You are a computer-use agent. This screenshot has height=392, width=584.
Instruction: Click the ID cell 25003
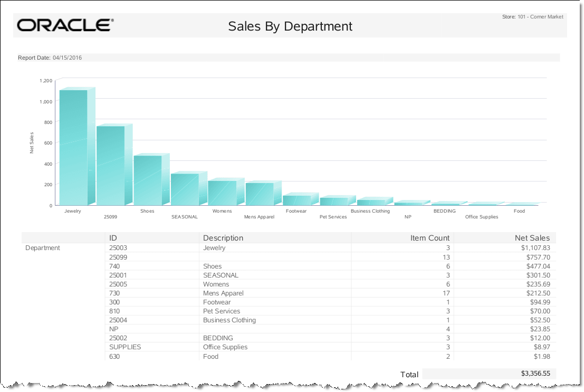coord(118,248)
